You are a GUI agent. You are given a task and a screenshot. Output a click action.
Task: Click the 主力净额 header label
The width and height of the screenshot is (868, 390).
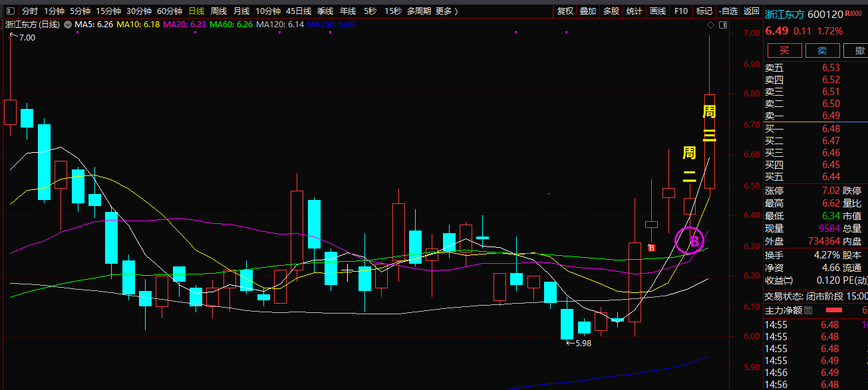783,310
